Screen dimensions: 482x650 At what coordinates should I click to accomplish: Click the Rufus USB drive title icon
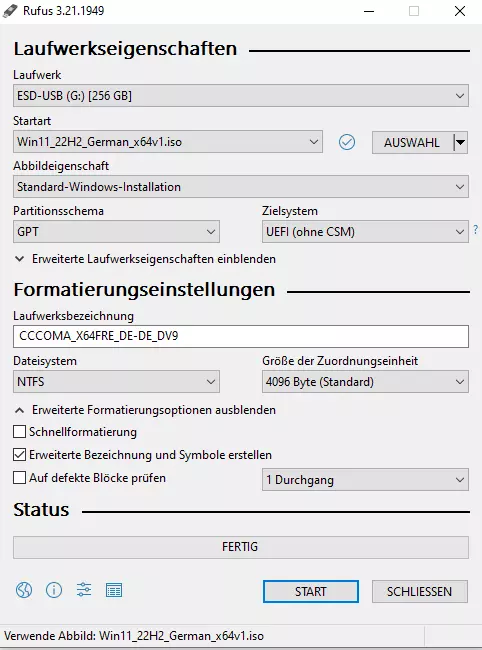coord(10,11)
